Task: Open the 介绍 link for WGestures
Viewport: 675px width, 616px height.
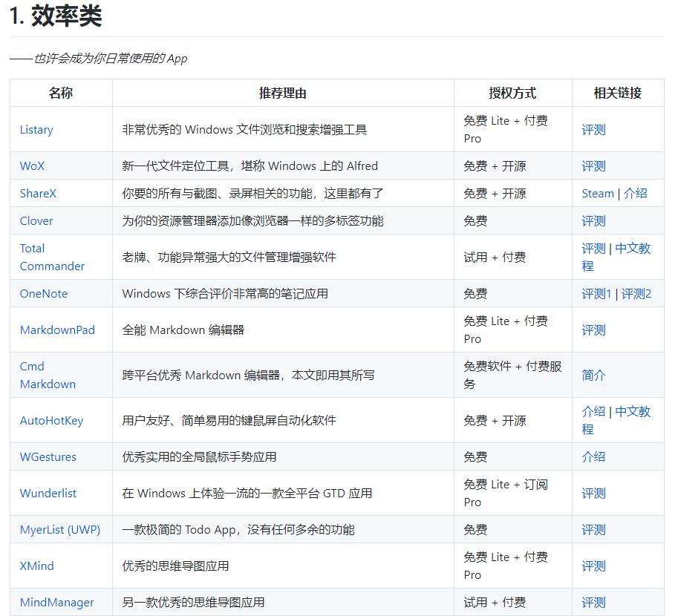Action: coord(593,456)
